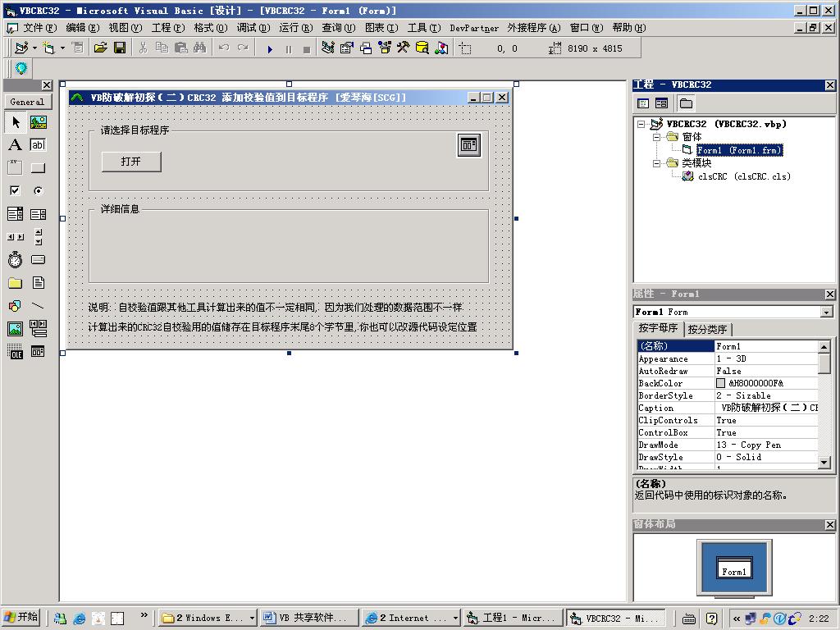This screenshot has height=630, width=840.
Task: Open the 文件(F) menu
Action: tap(39, 28)
